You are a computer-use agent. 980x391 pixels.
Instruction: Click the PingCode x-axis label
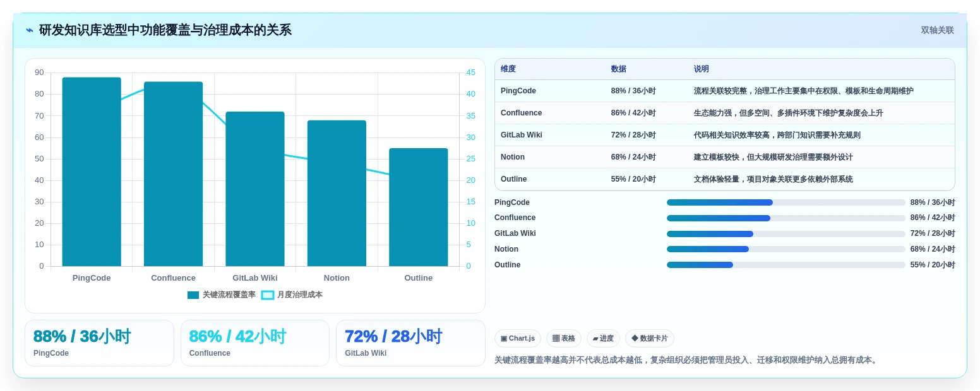92,278
